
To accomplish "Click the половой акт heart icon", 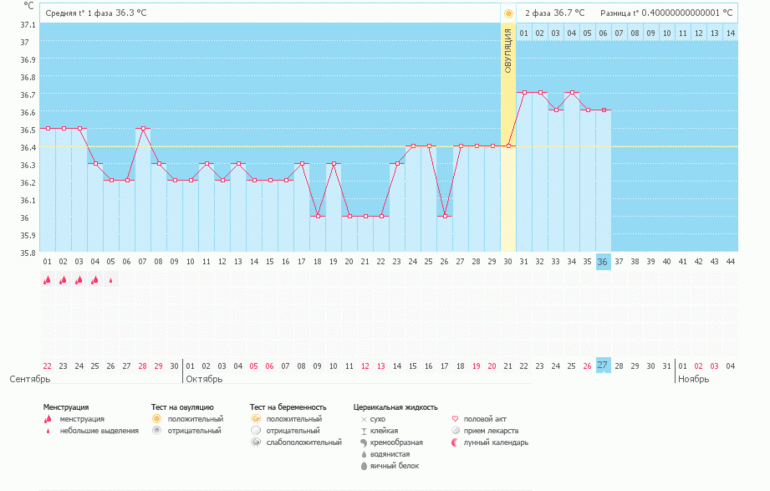I will point(457,419).
